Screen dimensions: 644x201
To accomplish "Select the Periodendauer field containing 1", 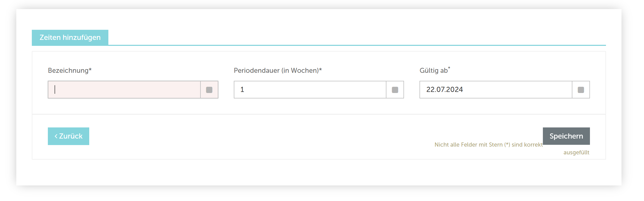I will tap(310, 90).
